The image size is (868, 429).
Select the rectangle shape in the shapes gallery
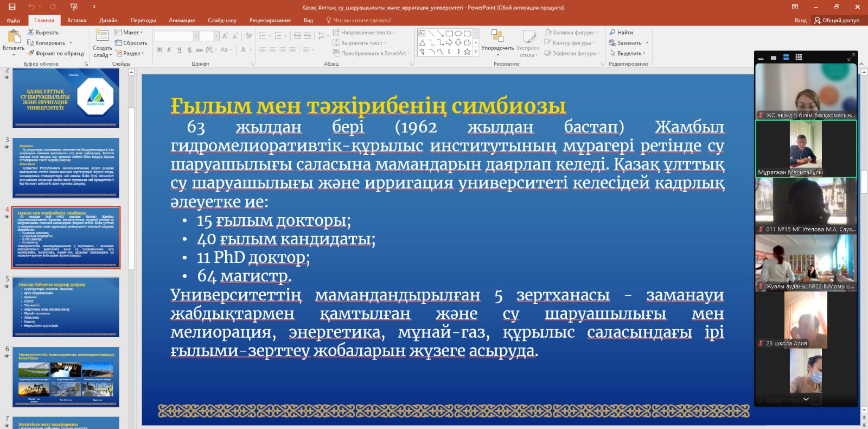[449, 33]
